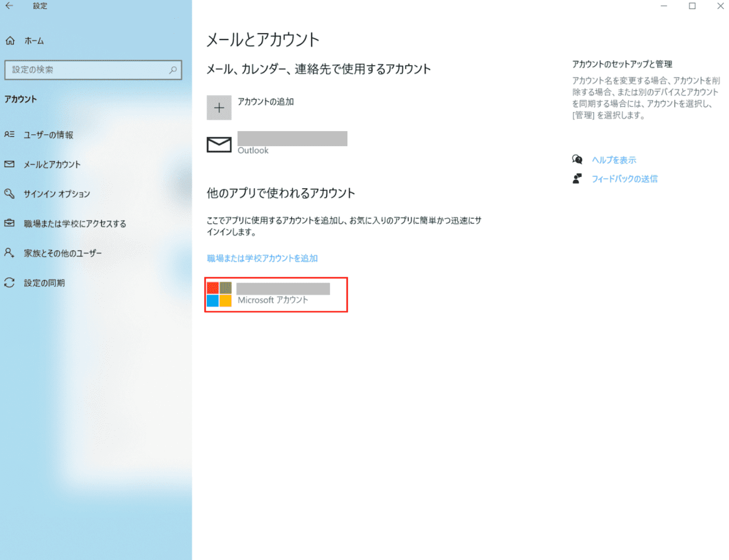This screenshot has width=729, height=560.
Task: Click the アカウント section title in the sidebar
Action: click(21, 99)
